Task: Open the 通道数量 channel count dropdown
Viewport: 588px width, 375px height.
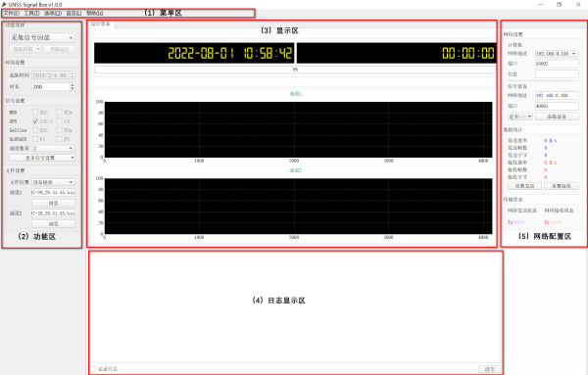Action: point(53,149)
